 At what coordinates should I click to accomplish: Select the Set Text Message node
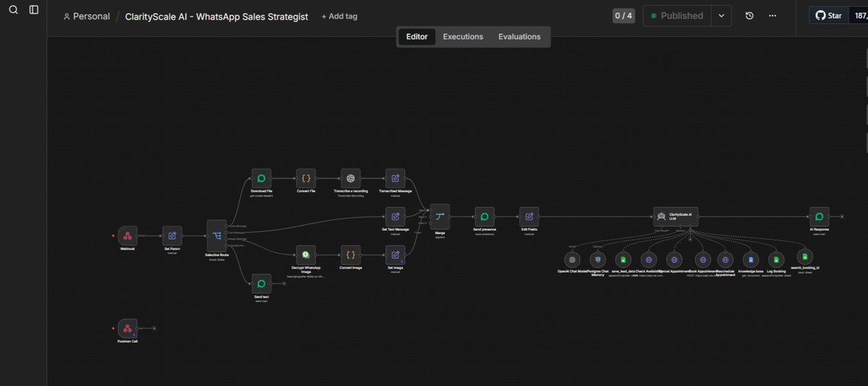395,216
